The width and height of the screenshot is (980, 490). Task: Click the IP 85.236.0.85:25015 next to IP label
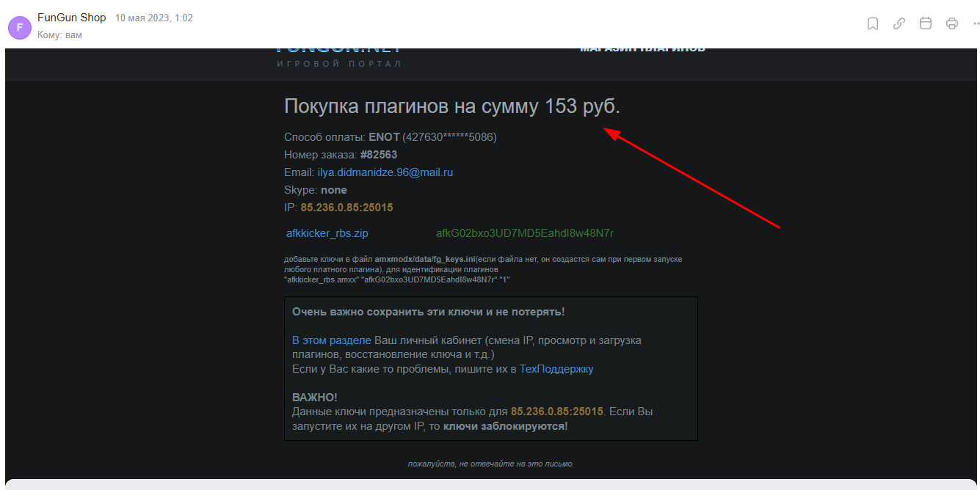(346, 208)
